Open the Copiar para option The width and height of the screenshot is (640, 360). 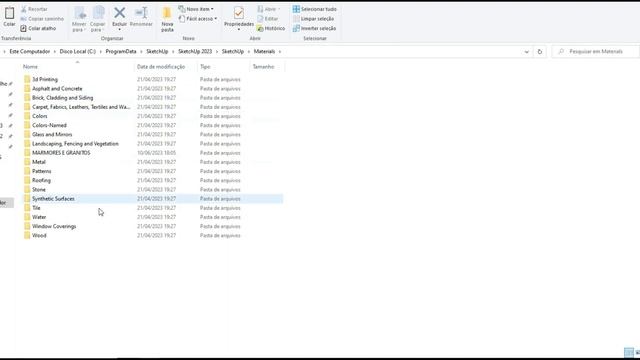98,19
